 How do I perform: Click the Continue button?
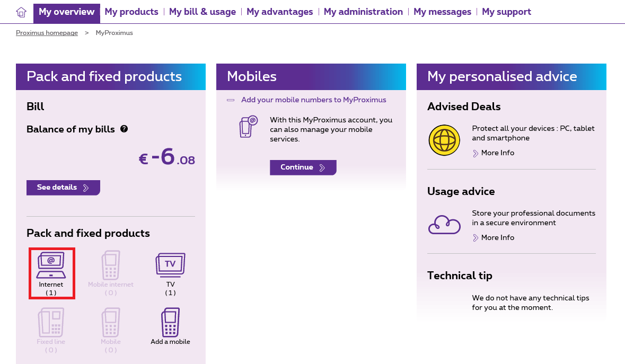[303, 167]
